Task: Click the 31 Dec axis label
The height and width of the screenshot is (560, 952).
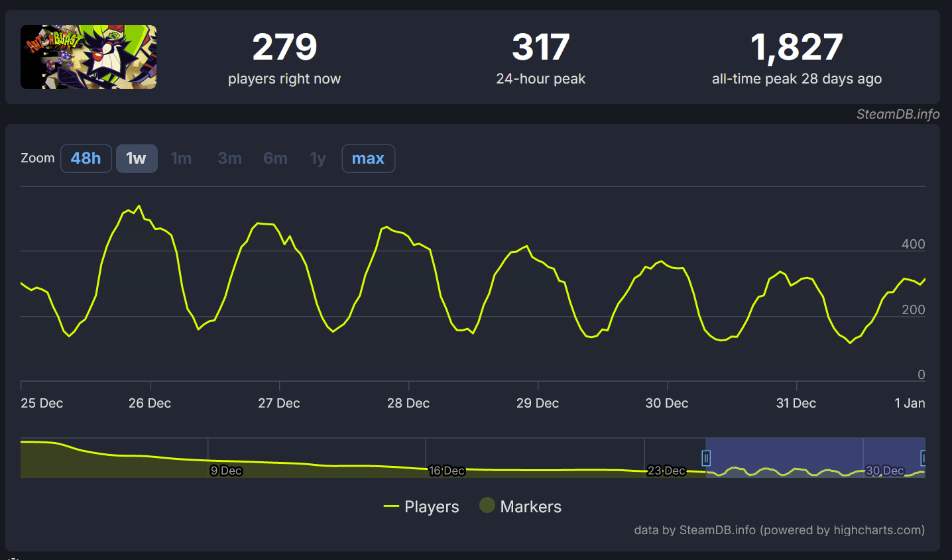Action: click(x=796, y=403)
